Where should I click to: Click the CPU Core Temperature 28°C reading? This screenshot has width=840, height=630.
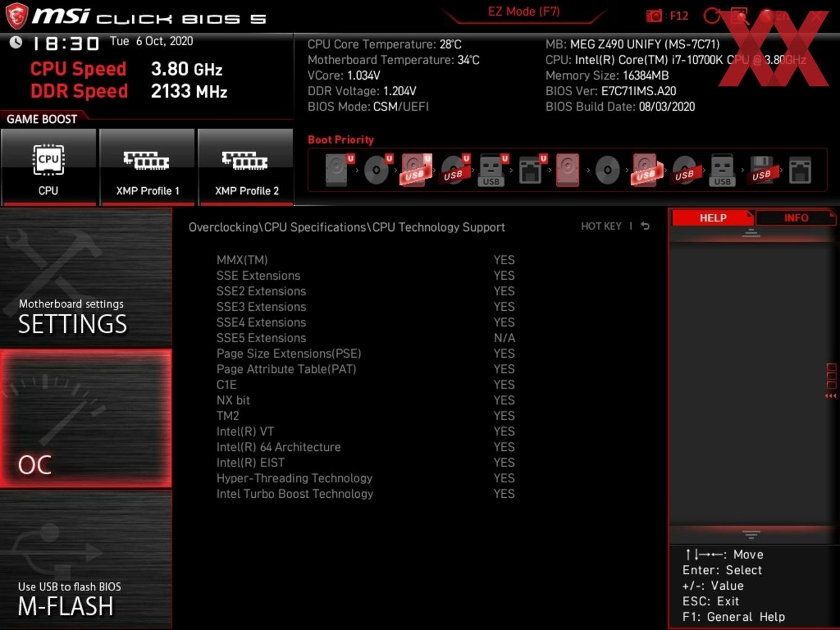(385, 44)
